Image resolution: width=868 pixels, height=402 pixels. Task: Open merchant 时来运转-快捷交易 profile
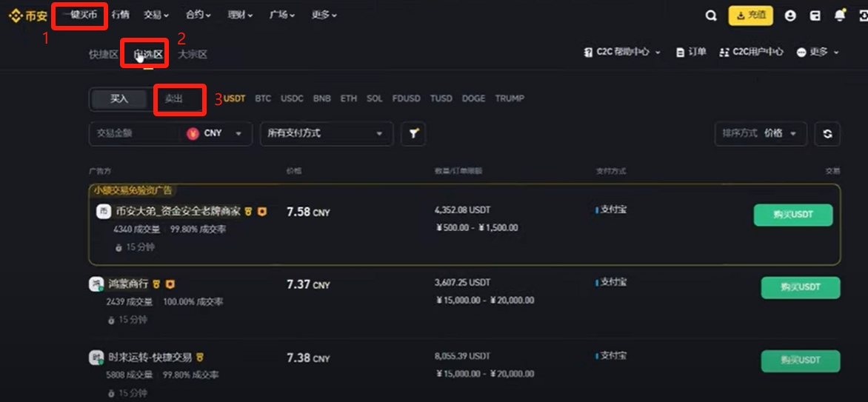[150, 357]
